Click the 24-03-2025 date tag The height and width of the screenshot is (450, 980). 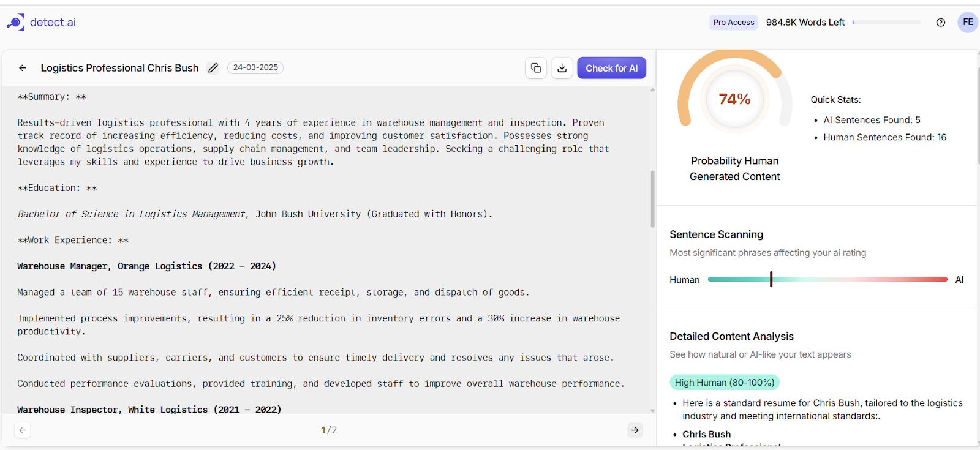[x=255, y=67]
